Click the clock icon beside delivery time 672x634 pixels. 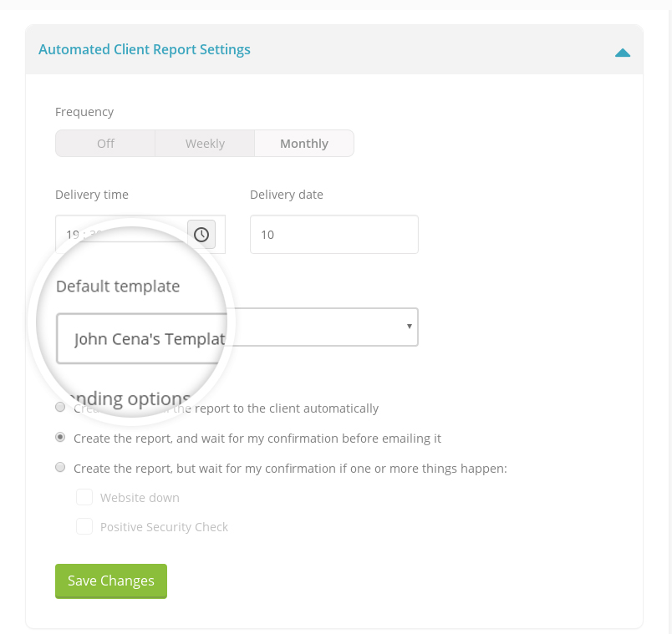(201, 235)
